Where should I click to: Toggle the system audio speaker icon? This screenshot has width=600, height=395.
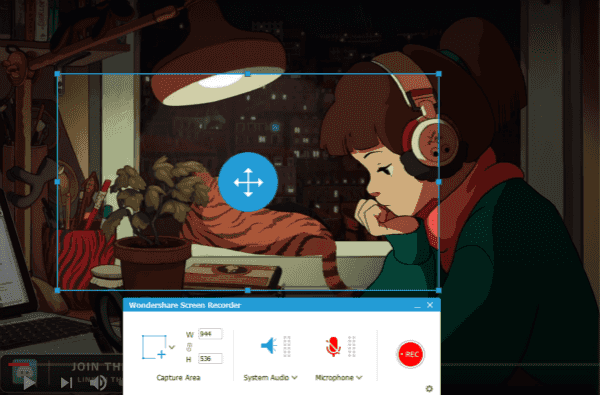(269, 346)
